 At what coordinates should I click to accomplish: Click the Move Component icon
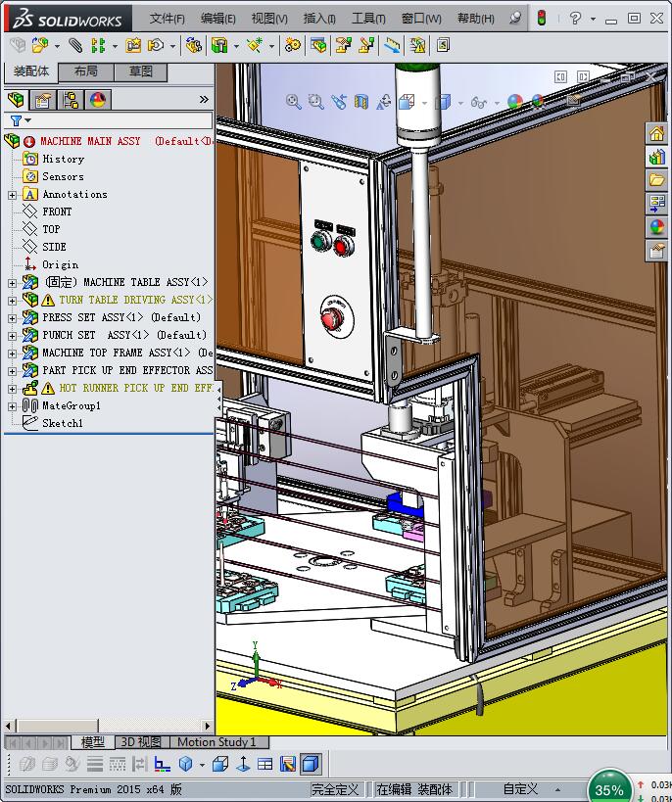[156, 45]
